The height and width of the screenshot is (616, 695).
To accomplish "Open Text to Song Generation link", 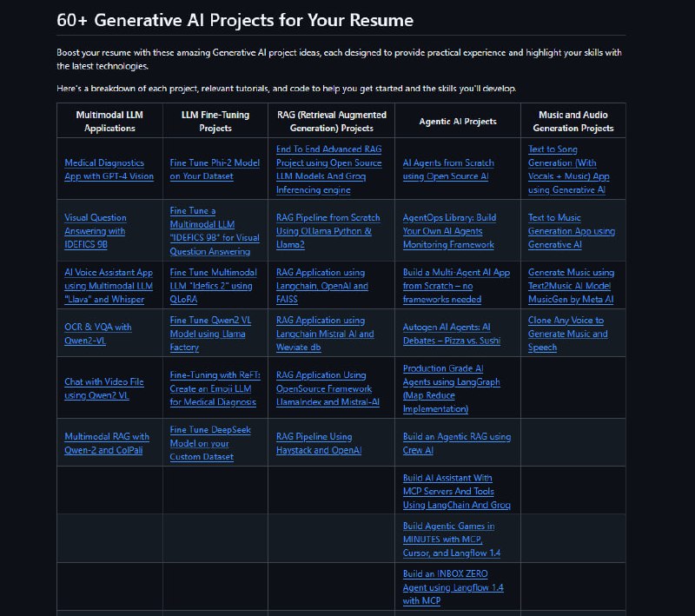I will (569, 169).
